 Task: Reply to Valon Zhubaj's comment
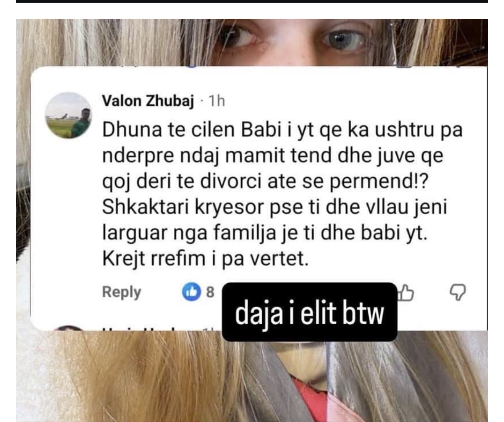(x=121, y=292)
